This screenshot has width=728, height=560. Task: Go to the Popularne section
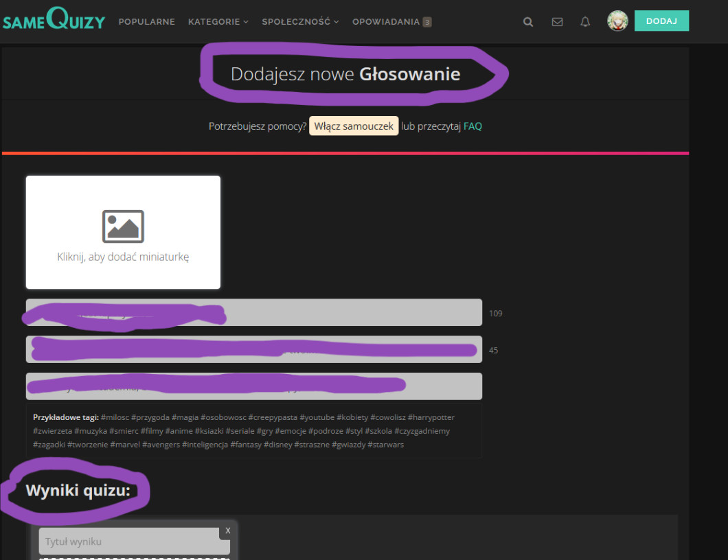coord(146,22)
